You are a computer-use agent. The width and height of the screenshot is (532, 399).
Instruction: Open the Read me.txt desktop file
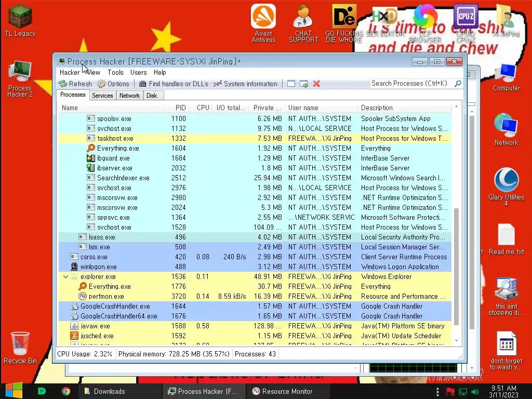(506, 239)
